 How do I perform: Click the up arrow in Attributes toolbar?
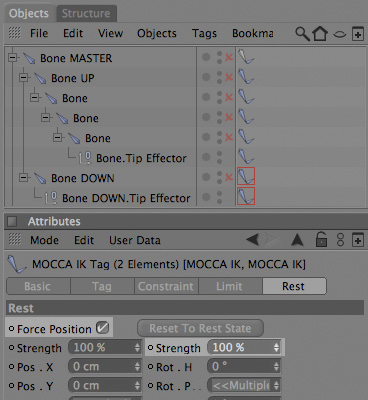click(x=297, y=239)
